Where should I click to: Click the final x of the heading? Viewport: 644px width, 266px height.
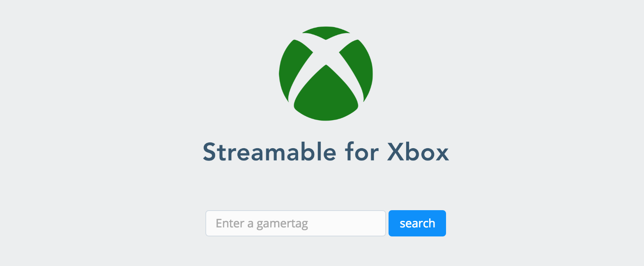pos(442,154)
